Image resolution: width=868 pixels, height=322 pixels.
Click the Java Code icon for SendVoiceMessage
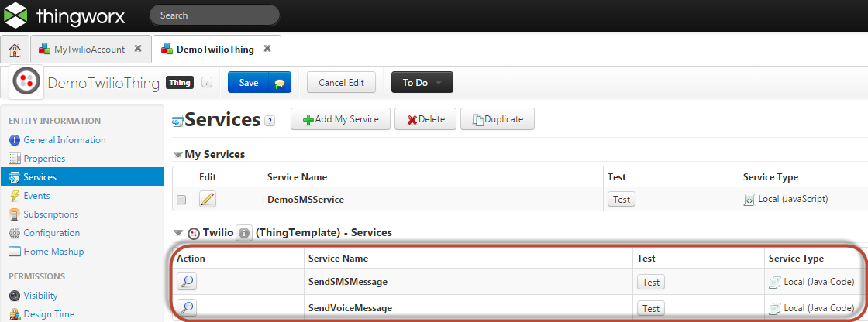coord(774,308)
